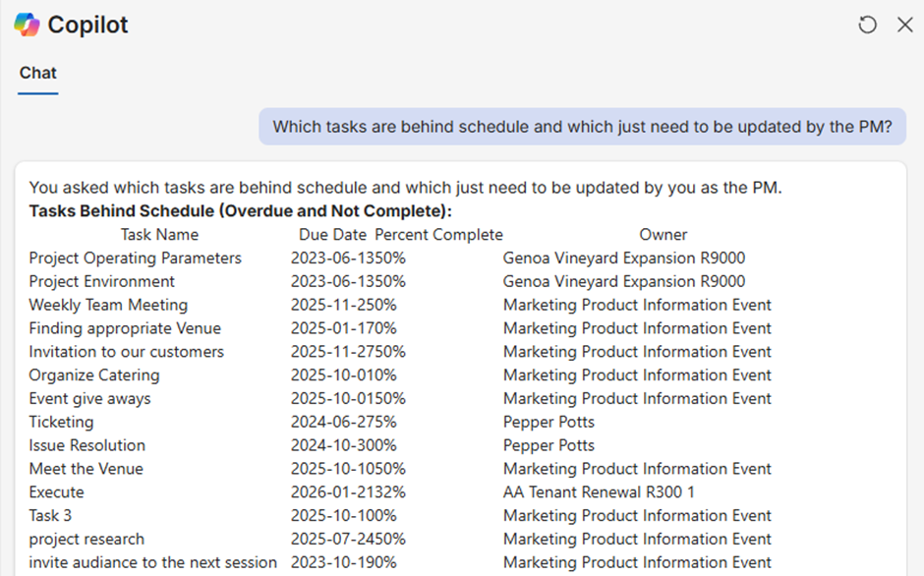
Task: Select the Execute task name
Action: click(x=57, y=492)
